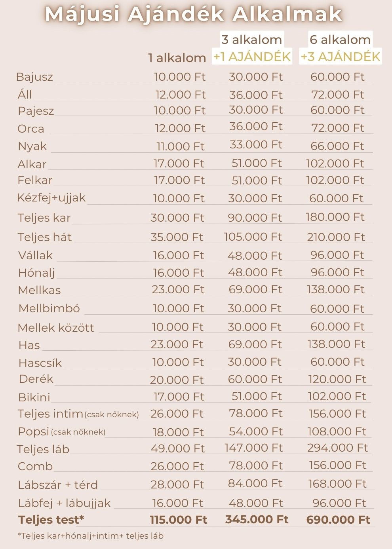The width and height of the screenshot is (392, 549).
Task: Select the Teljes kar row label
Action: coord(44,218)
